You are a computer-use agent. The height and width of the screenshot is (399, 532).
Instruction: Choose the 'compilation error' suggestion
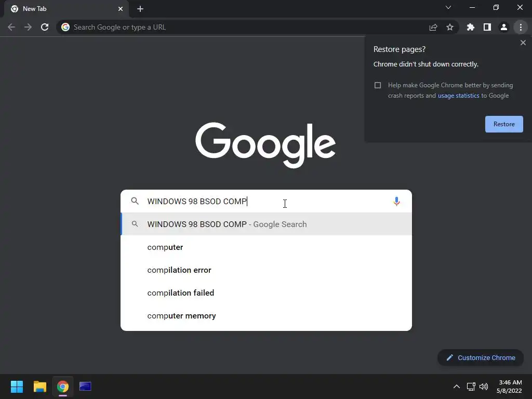point(266,270)
